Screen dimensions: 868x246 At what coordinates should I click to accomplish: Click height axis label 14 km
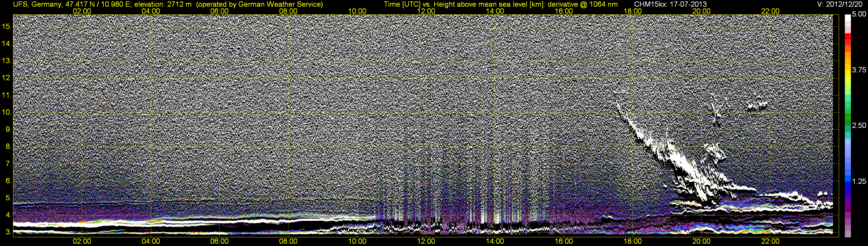[x=7, y=44]
